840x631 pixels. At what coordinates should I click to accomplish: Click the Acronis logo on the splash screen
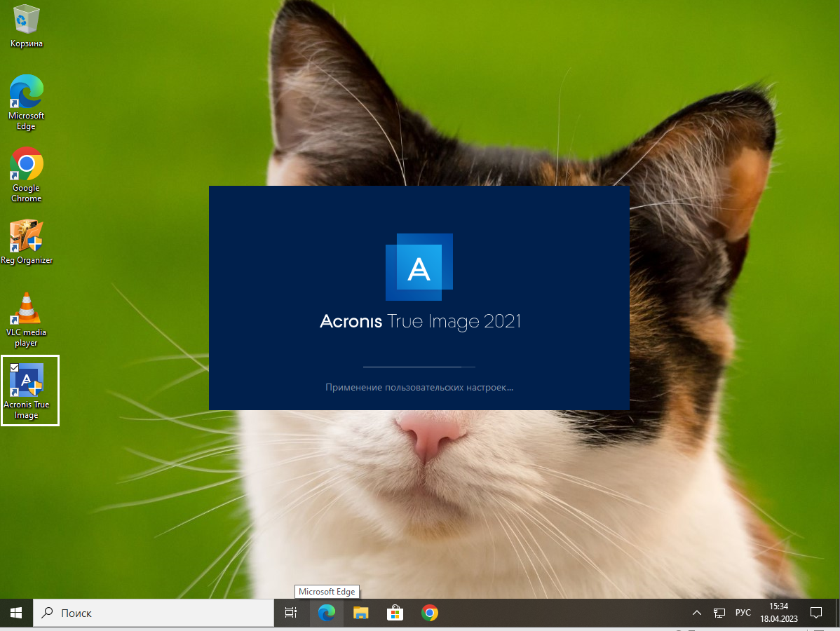419,266
